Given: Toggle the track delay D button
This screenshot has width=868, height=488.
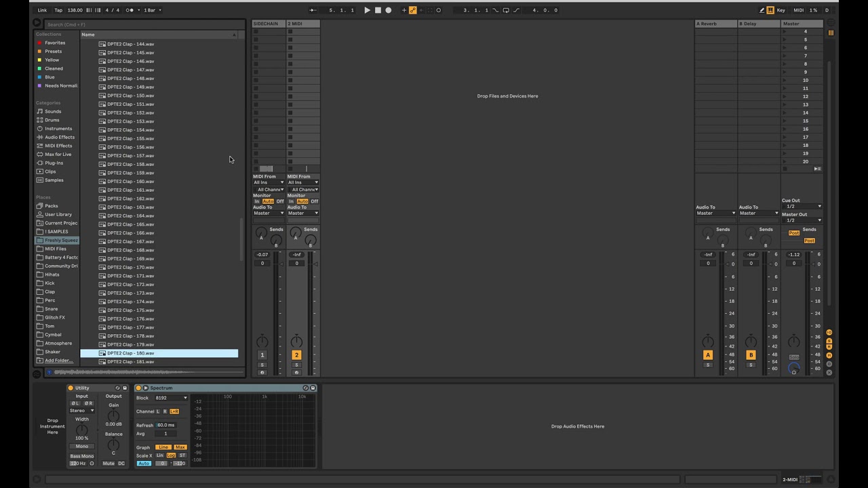Looking at the screenshot, I should click(829, 364).
